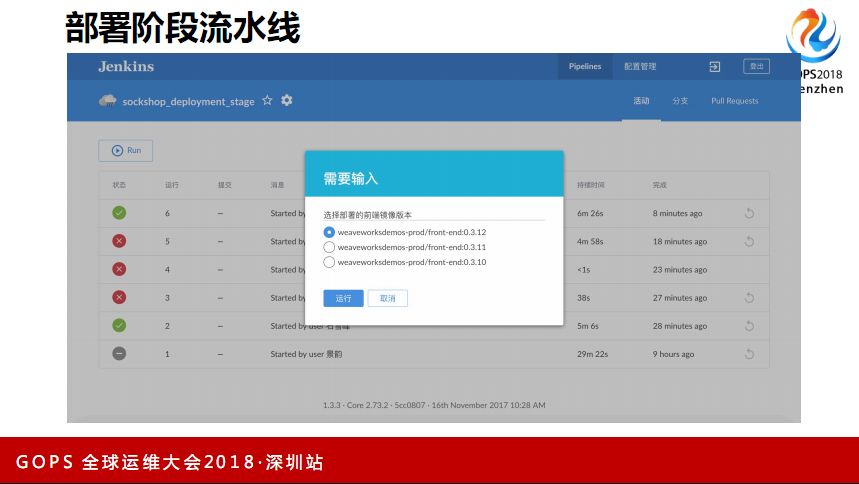
Task: Click the cloud weather icon beside sockshop_deployment_stage
Action: click(107, 101)
